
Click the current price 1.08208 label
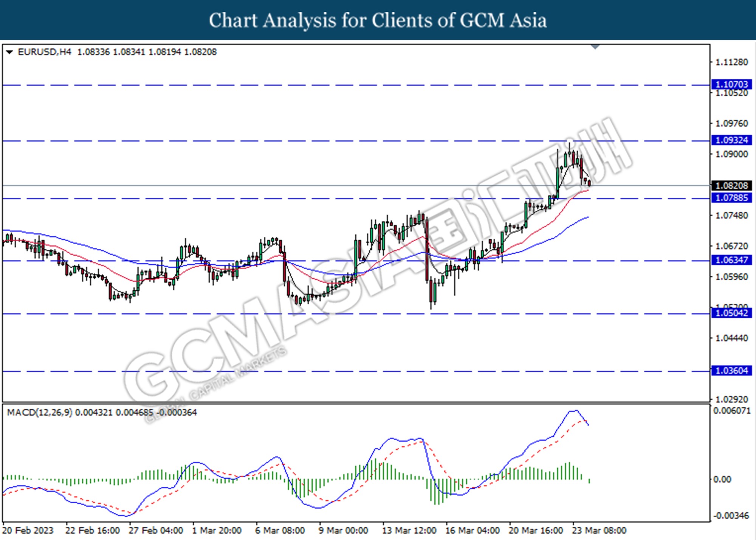[x=732, y=186]
